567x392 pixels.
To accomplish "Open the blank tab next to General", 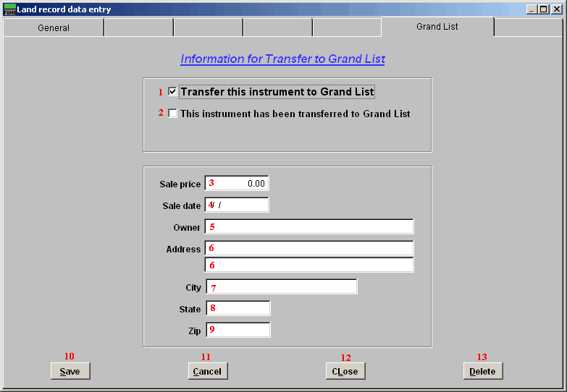I will coord(139,28).
